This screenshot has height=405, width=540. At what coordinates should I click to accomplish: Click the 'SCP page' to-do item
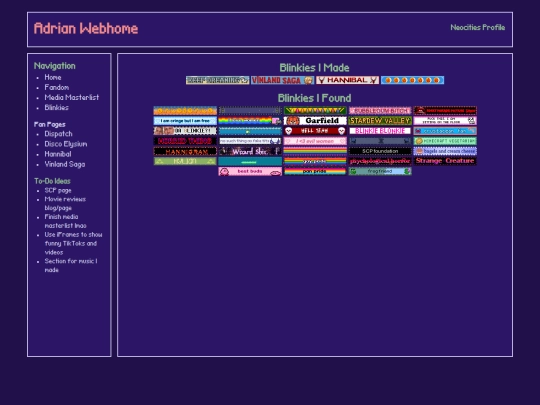point(58,190)
